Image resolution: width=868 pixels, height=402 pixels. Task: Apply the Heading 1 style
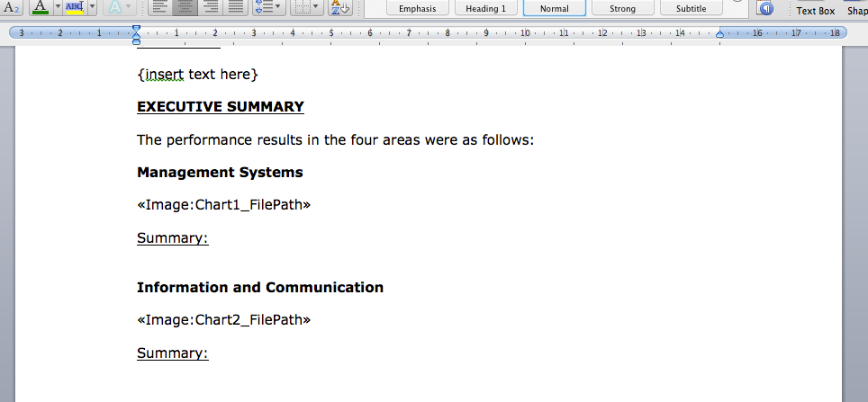pyautogui.click(x=485, y=8)
